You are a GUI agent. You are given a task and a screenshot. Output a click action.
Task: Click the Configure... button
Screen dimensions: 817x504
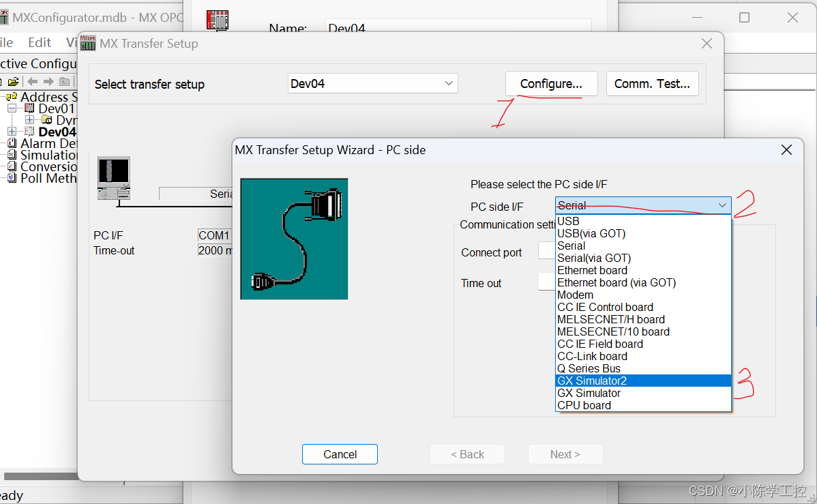(551, 83)
